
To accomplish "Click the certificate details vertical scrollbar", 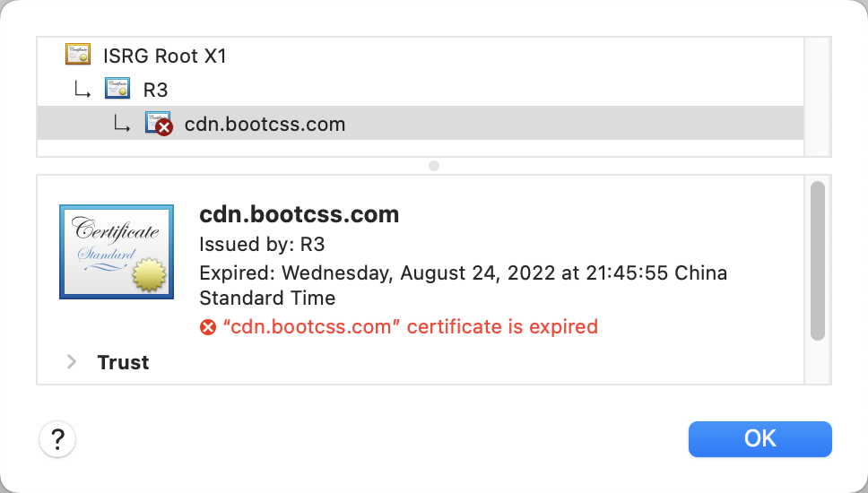I will (817, 261).
